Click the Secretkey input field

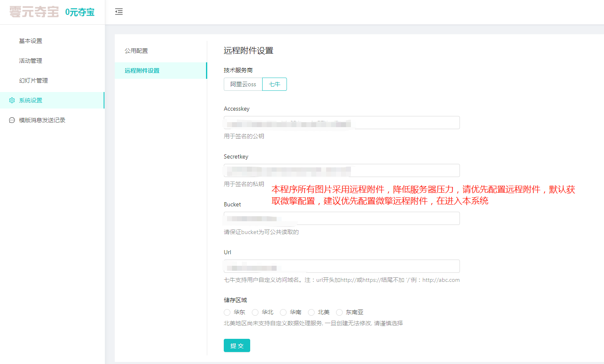tap(342, 170)
